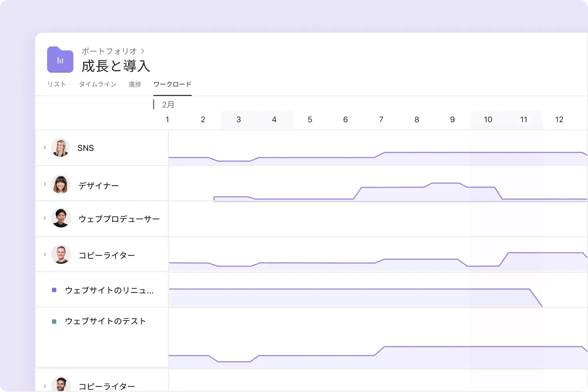The image size is (588, 392).
Task: Expand the SNS workload row
Action: [x=44, y=147]
